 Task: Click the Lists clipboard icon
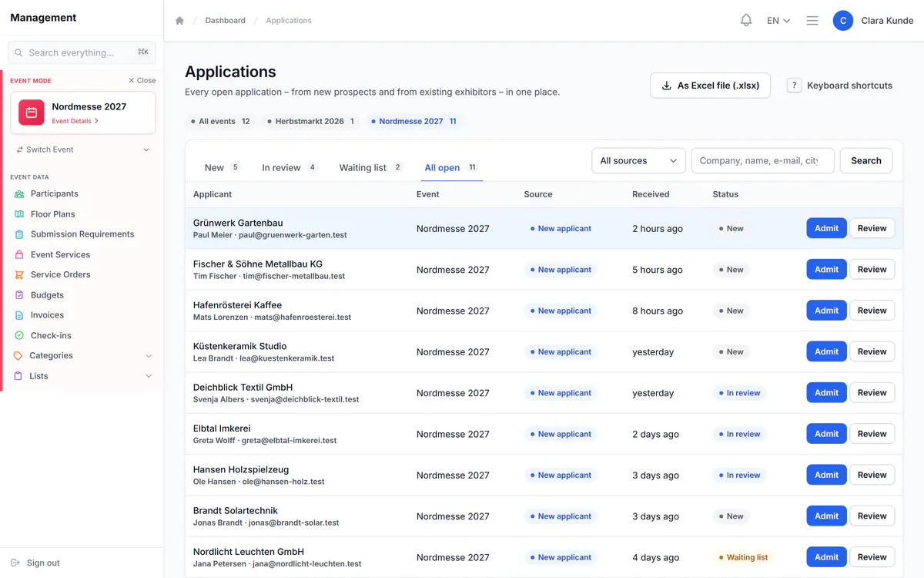[x=18, y=376]
